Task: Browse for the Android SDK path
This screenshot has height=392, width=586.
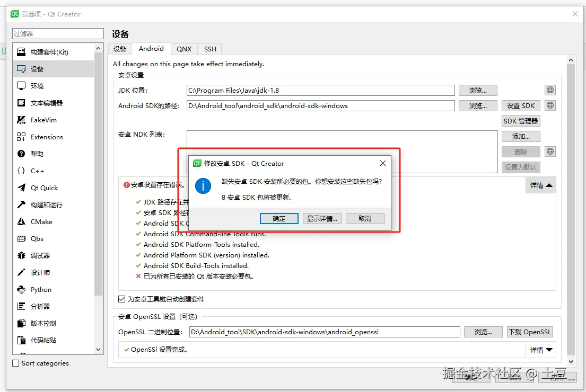Action: click(478, 105)
